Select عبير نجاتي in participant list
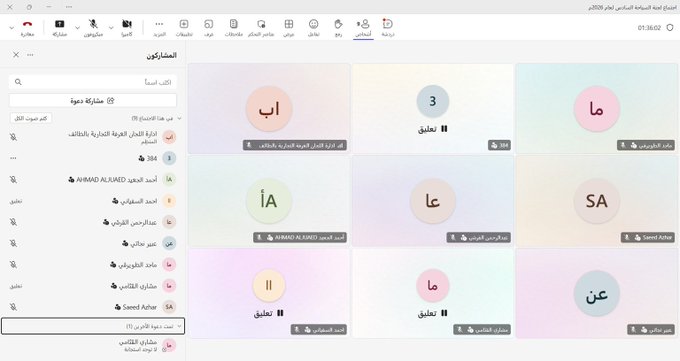 pos(93,243)
